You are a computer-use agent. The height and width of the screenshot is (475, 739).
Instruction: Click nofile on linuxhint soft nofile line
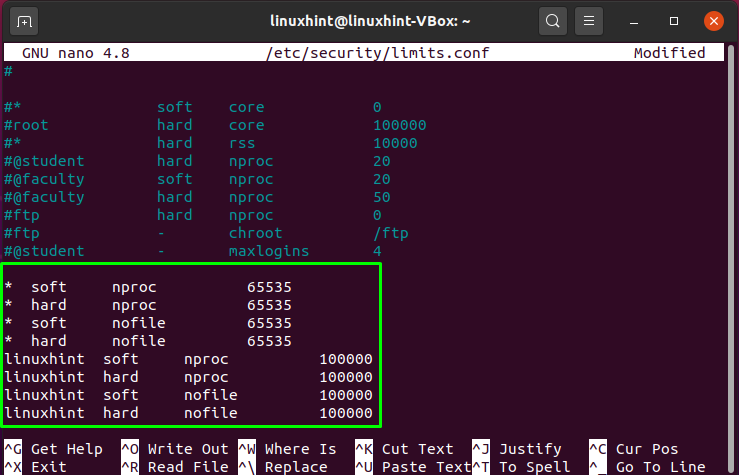pyautogui.click(x=211, y=395)
